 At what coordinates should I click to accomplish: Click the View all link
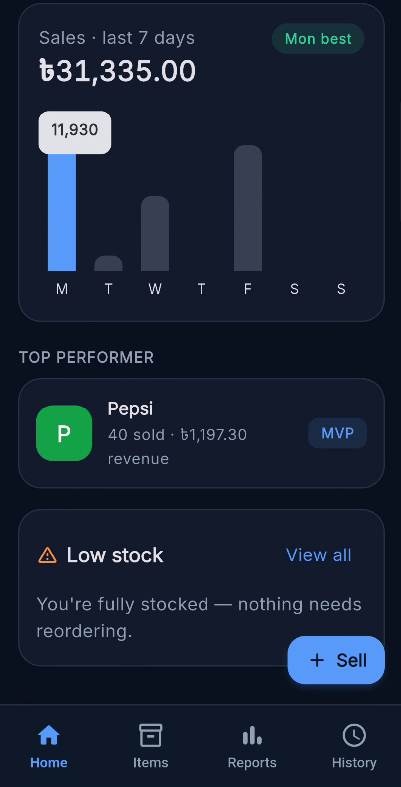tap(318, 555)
